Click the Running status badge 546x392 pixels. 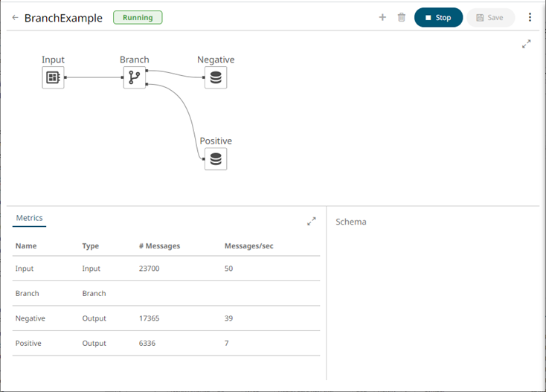tap(138, 17)
